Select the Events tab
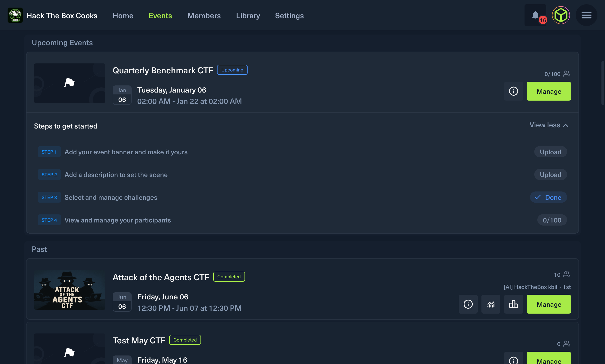Screen dimensions: 605x364 pyautogui.click(x=160, y=15)
